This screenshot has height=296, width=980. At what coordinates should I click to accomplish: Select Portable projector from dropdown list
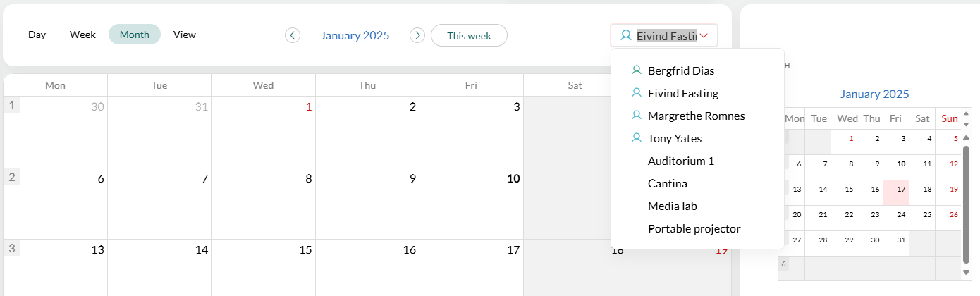pos(694,228)
